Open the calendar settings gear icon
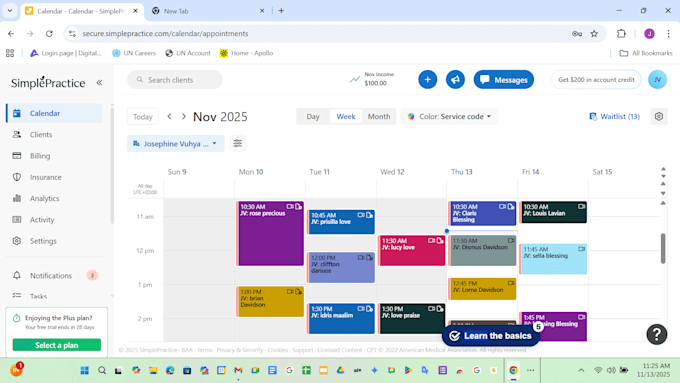The height and width of the screenshot is (383, 680). pos(659,116)
